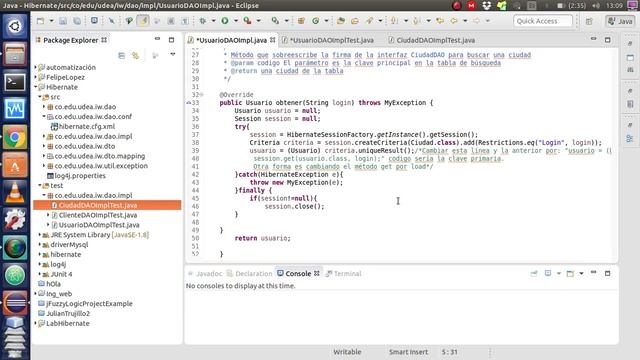
Task: Click 'return usuario;' line in editor
Action: click(x=262, y=238)
